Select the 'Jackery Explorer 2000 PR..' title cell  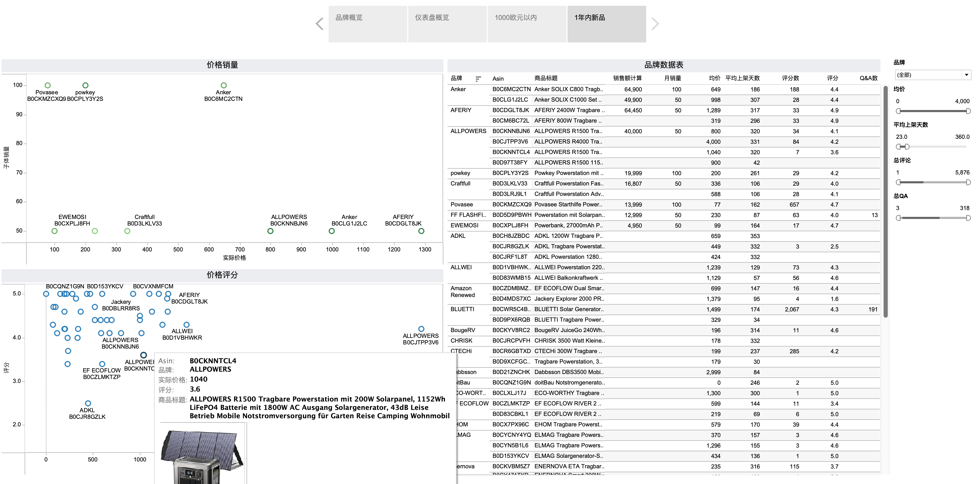pyautogui.click(x=569, y=299)
